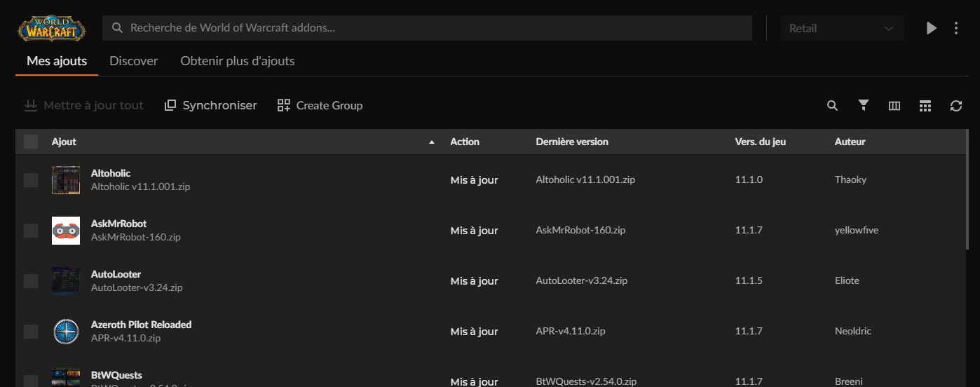Open the Obtenir plus d'ajouts tab
The height and width of the screenshot is (387, 980).
pyautogui.click(x=238, y=61)
